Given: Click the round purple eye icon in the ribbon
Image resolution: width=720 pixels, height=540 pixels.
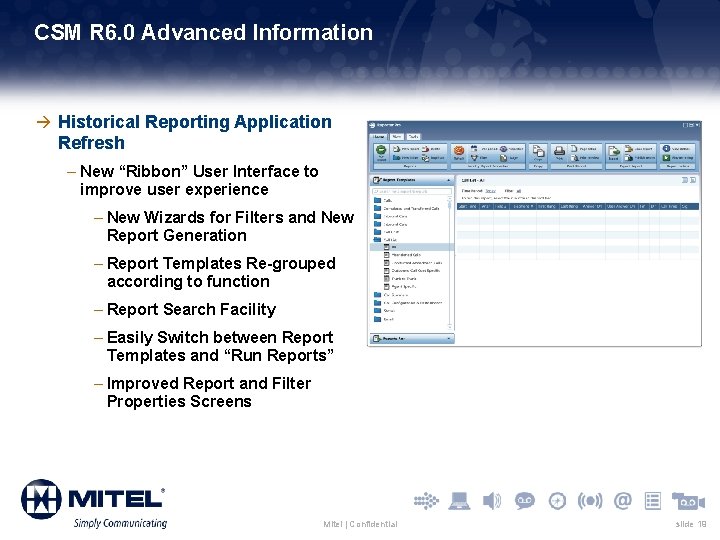Looking at the screenshot, I should [503, 149].
